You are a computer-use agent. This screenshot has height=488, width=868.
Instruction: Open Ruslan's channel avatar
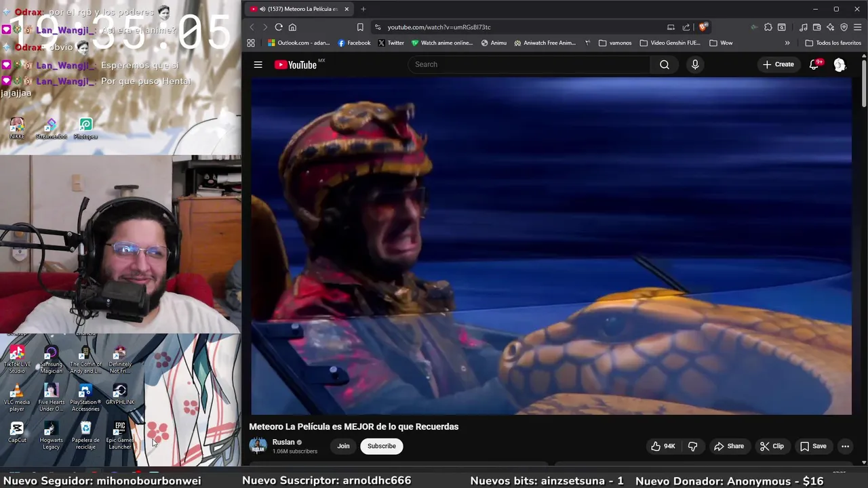pos(258,446)
